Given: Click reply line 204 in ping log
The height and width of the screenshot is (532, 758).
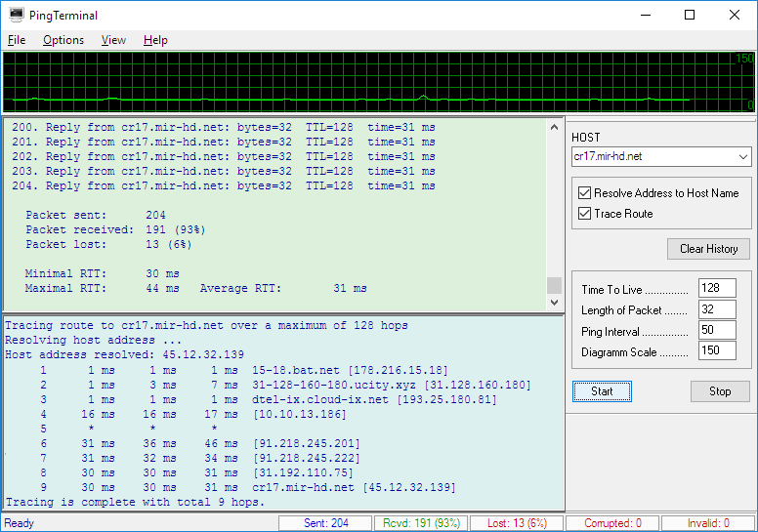Looking at the screenshot, I should (224, 186).
